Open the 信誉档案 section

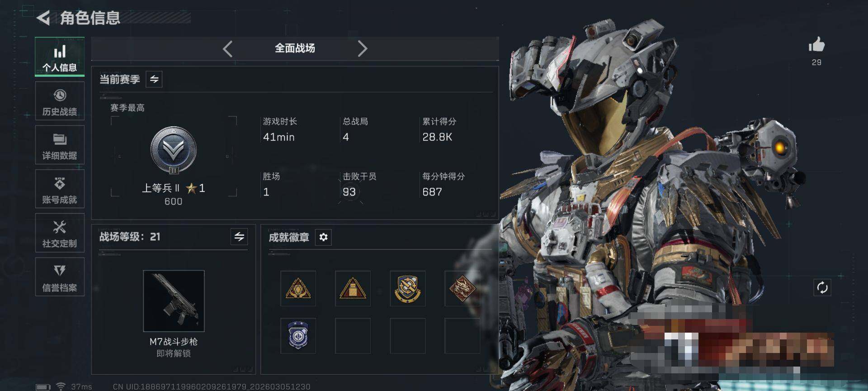pos(60,277)
